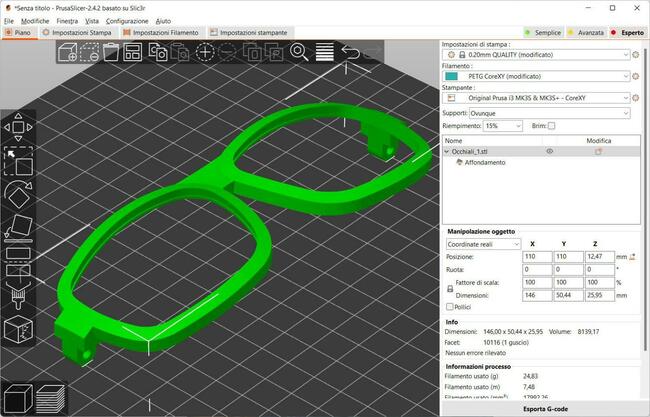
Task: Click the teal filament color swatch
Action: tap(452, 76)
